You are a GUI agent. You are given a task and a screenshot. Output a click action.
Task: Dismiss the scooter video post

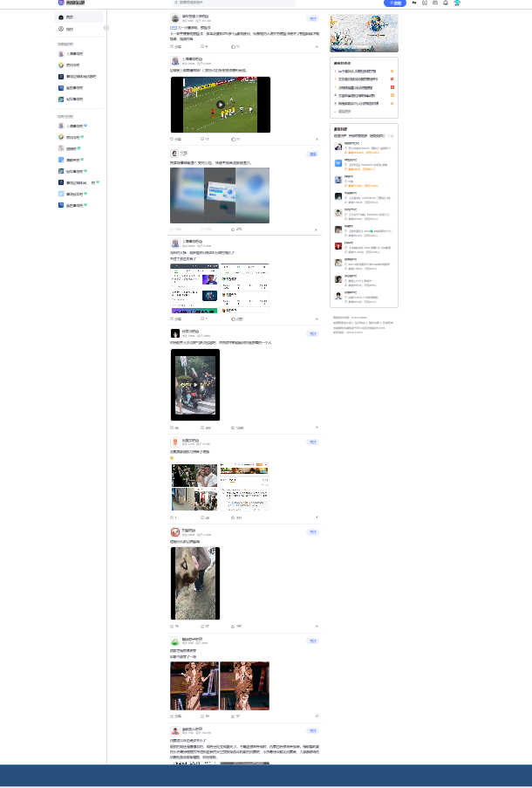click(x=317, y=428)
